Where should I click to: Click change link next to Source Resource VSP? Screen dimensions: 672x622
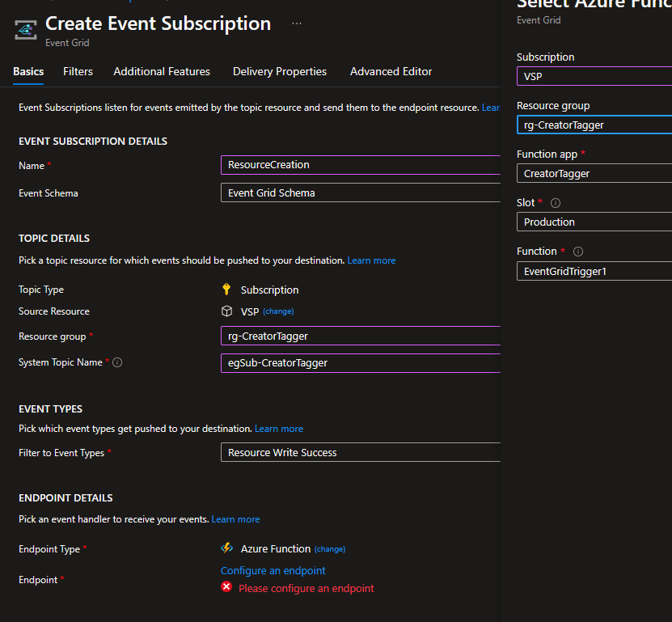click(278, 311)
